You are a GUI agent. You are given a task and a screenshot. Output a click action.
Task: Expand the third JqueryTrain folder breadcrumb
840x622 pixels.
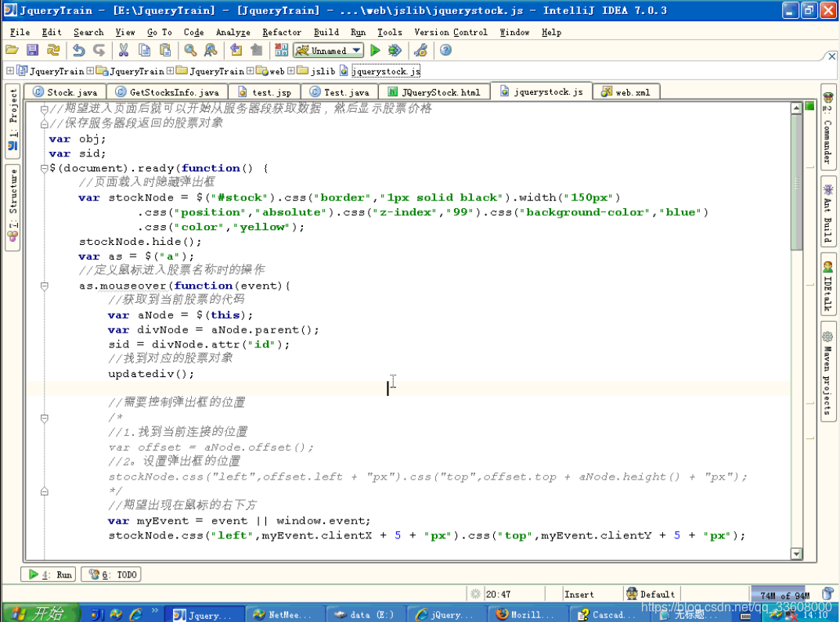(x=170, y=70)
